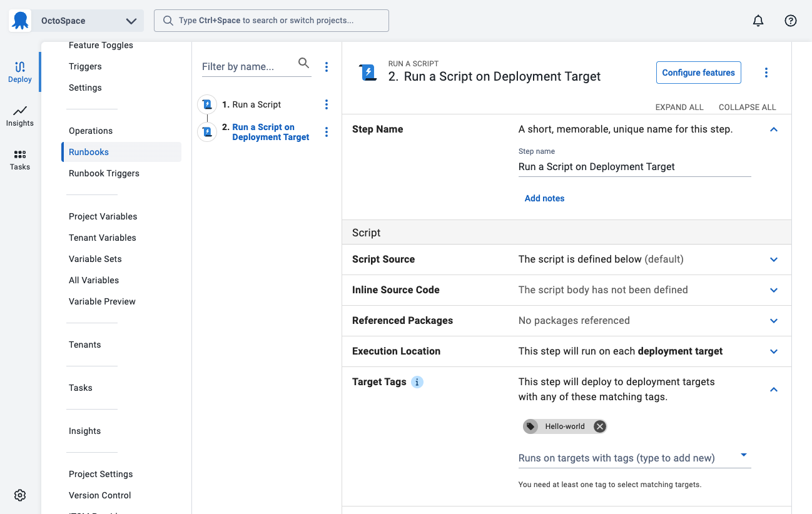Click the step 1 script icon
The height and width of the screenshot is (514, 812).
click(207, 104)
